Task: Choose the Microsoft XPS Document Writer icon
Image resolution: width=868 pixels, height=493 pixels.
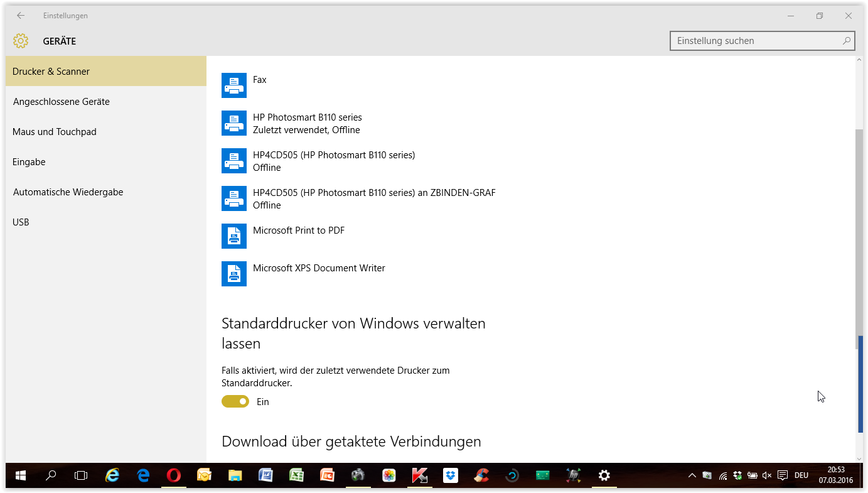Action: tap(234, 274)
